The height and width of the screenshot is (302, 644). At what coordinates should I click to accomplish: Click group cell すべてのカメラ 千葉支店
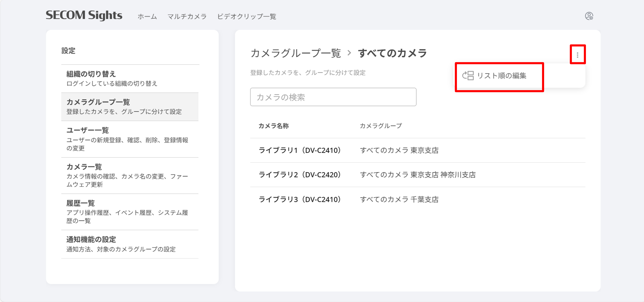399,200
